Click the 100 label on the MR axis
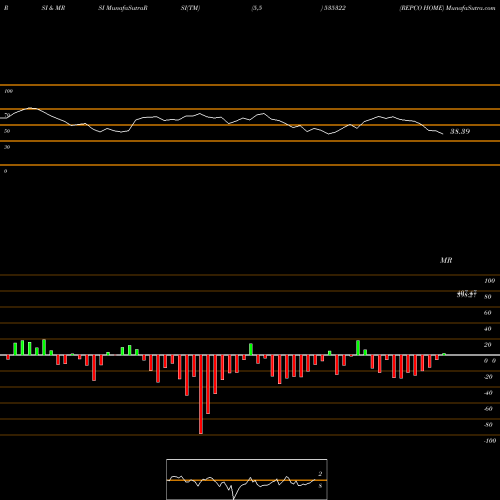 coord(490,281)
